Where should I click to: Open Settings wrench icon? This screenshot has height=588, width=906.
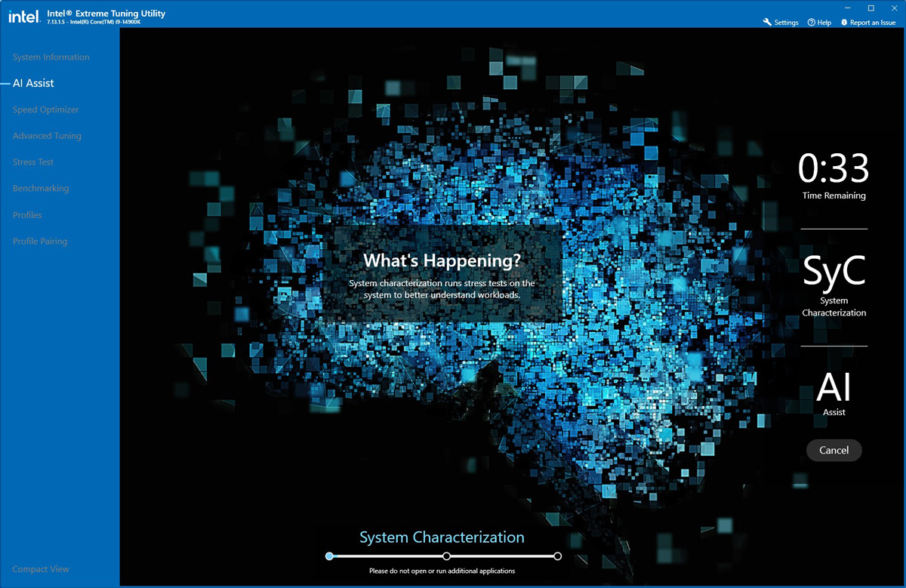tap(768, 23)
